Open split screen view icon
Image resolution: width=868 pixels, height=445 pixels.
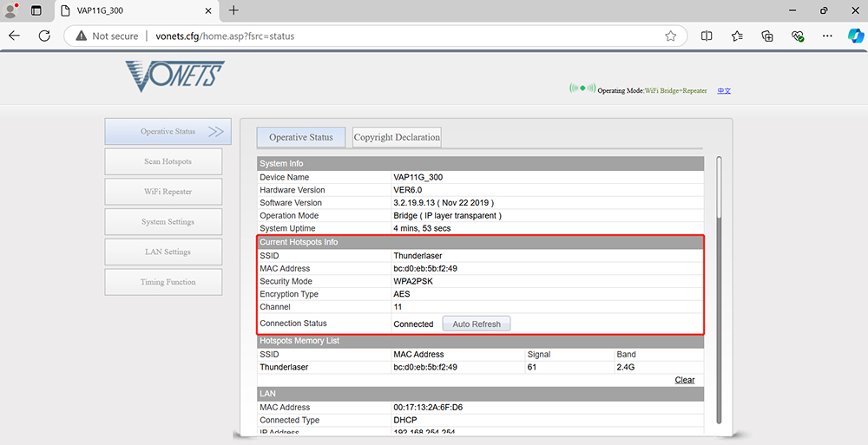pos(707,36)
